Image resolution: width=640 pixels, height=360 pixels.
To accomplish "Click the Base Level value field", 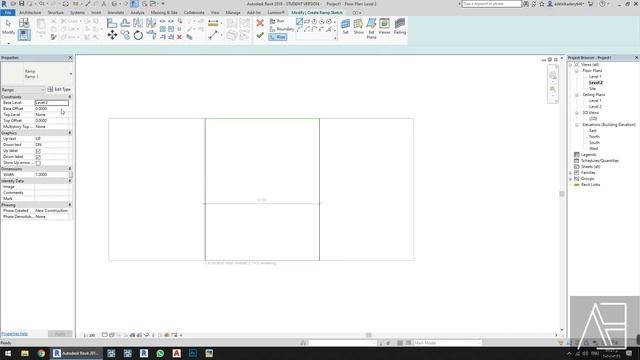I will [52, 103].
